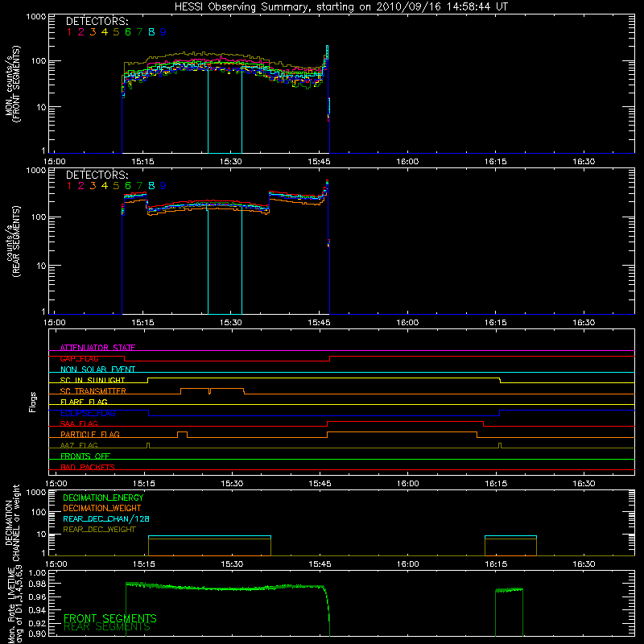This screenshot has width=644, height=644.
Task: Click 15:15 tick under rear segments plot
Action: click(143, 323)
